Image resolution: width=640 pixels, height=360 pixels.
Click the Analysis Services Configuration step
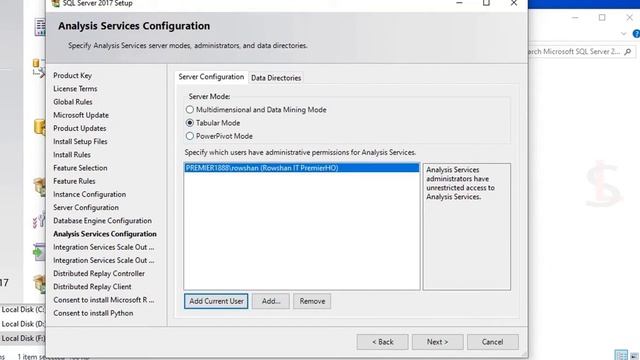tap(105, 234)
